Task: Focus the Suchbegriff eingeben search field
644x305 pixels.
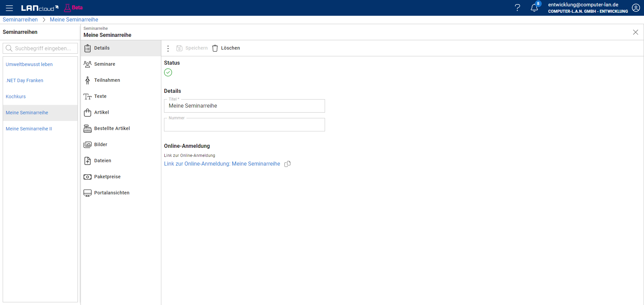Action: click(x=40, y=48)
